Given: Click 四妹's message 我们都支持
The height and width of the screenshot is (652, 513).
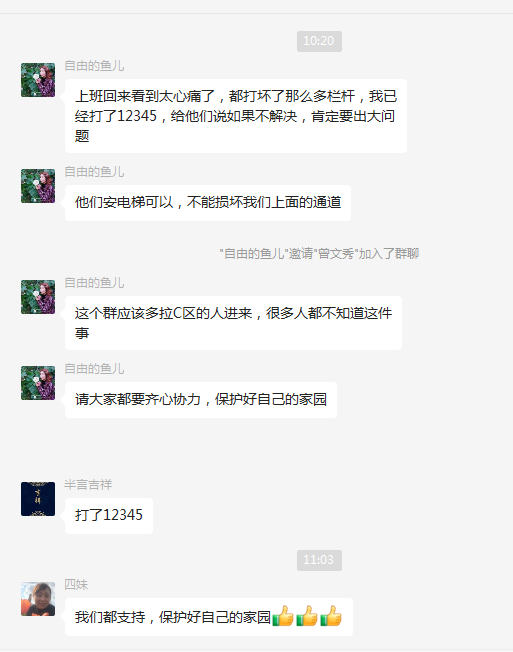Looking at the screenshot, I should click(209, 617).
